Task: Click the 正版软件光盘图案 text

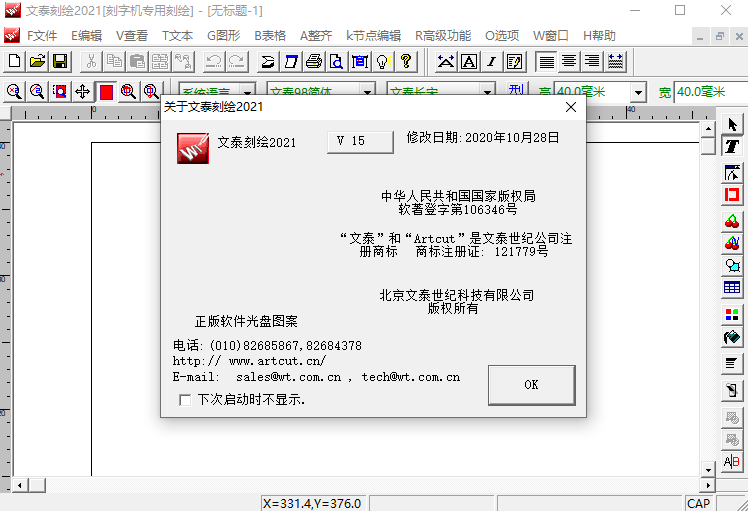Action: tap(246, 322)
